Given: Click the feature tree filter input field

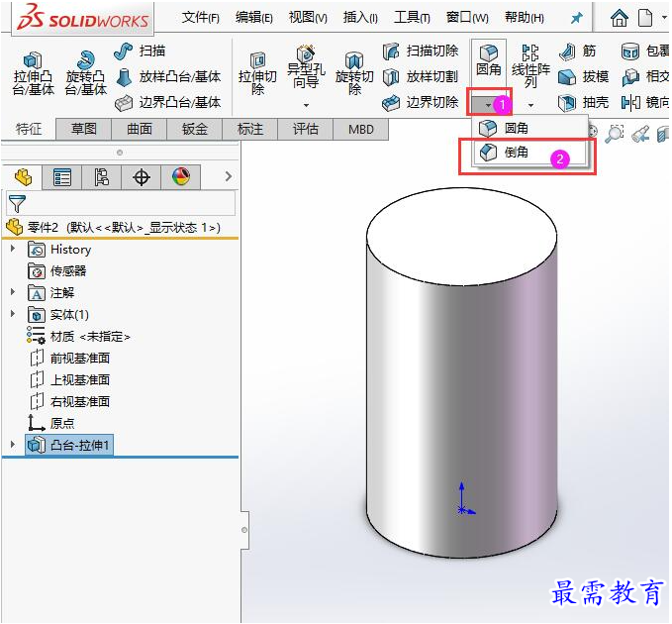Looking at the screenshot, I should coord(121,203).
